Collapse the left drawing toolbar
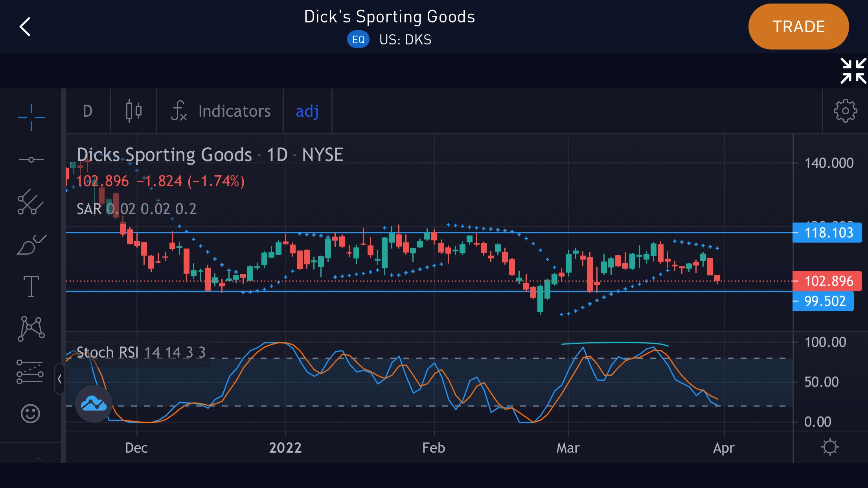Viewport: 868px width, 488px height. tap(59, 379)
